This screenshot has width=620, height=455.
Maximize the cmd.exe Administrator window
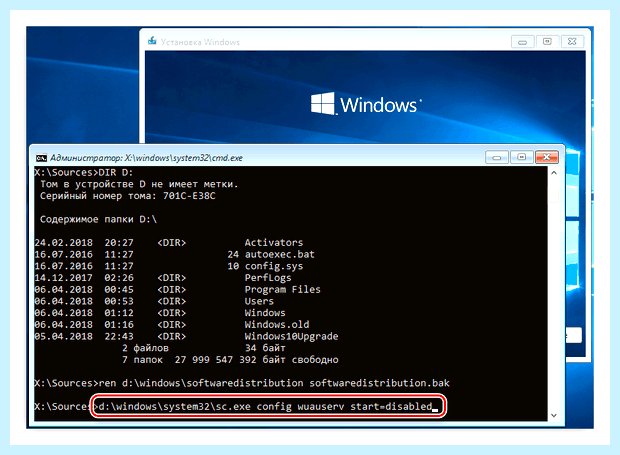pos(522,157)
